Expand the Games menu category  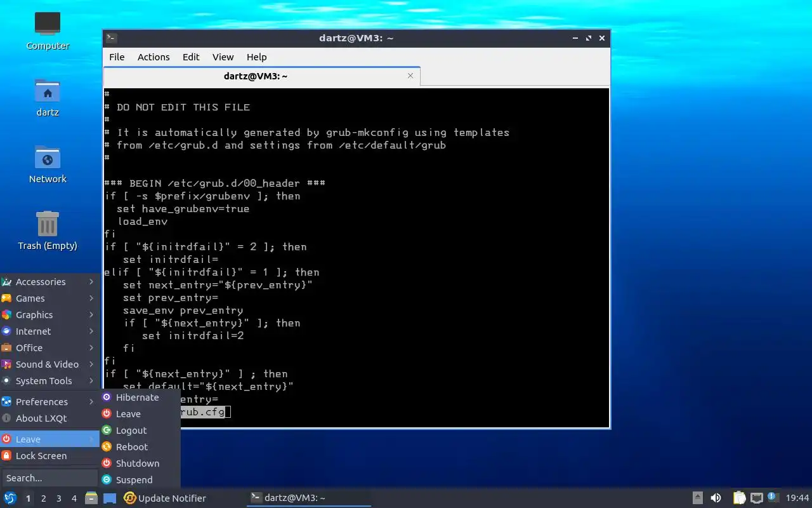tap(49, 298)
